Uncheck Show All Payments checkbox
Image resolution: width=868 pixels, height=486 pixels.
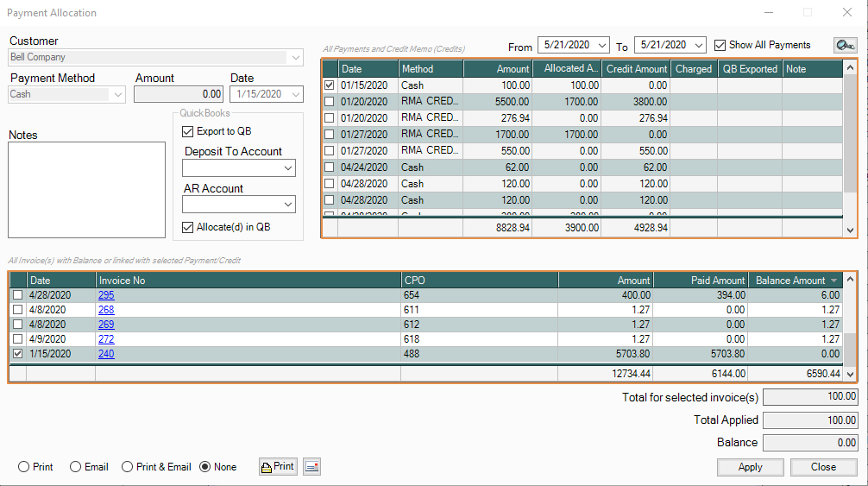pos(720,45)
